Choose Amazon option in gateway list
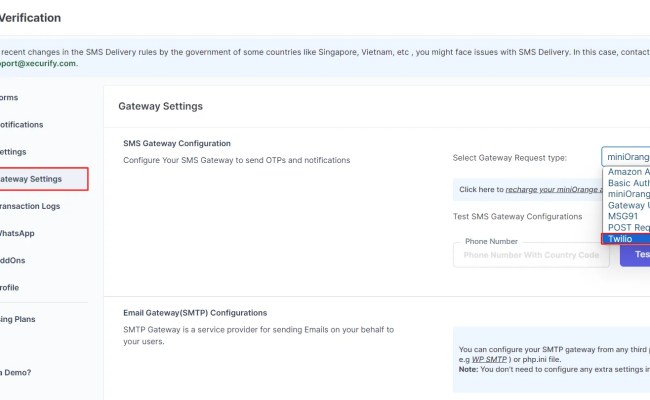The width and height of the screenshot is (650, 400). click(x=626, y=172)
